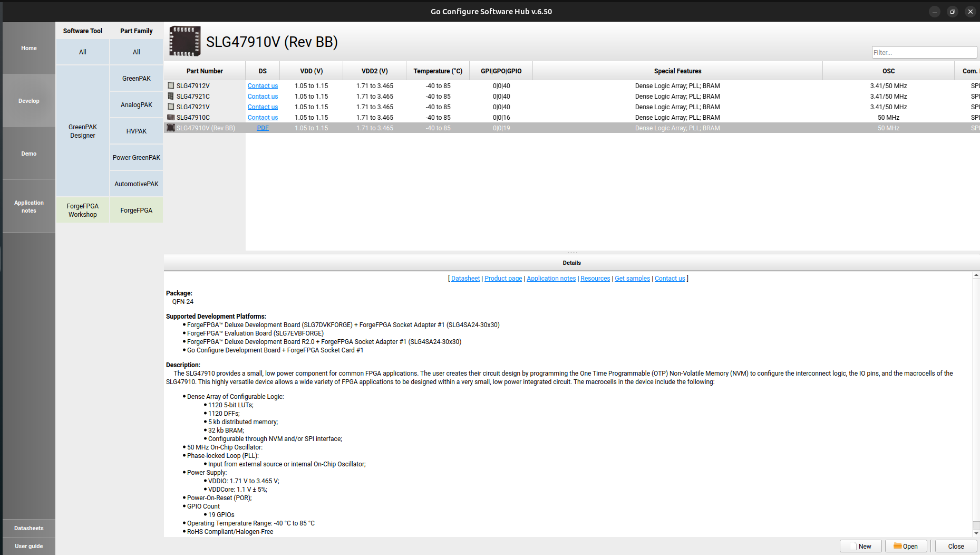
Task: Click the SLG47921C chip package icon
Action: 171,96
